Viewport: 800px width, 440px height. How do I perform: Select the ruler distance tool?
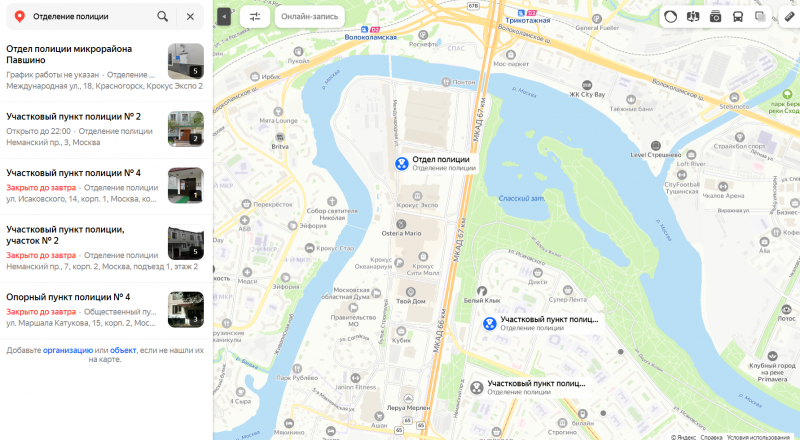[789, 16]
